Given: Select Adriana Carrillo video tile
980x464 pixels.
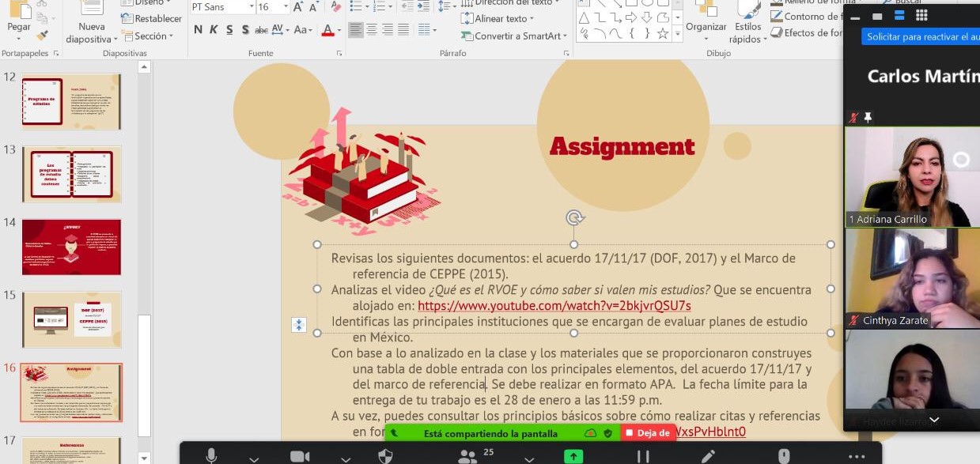Looking at the screenshot, I should point(912,177).
